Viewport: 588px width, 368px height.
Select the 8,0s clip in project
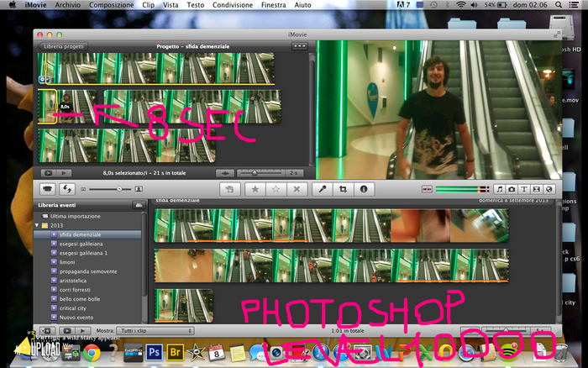[66, 106]
